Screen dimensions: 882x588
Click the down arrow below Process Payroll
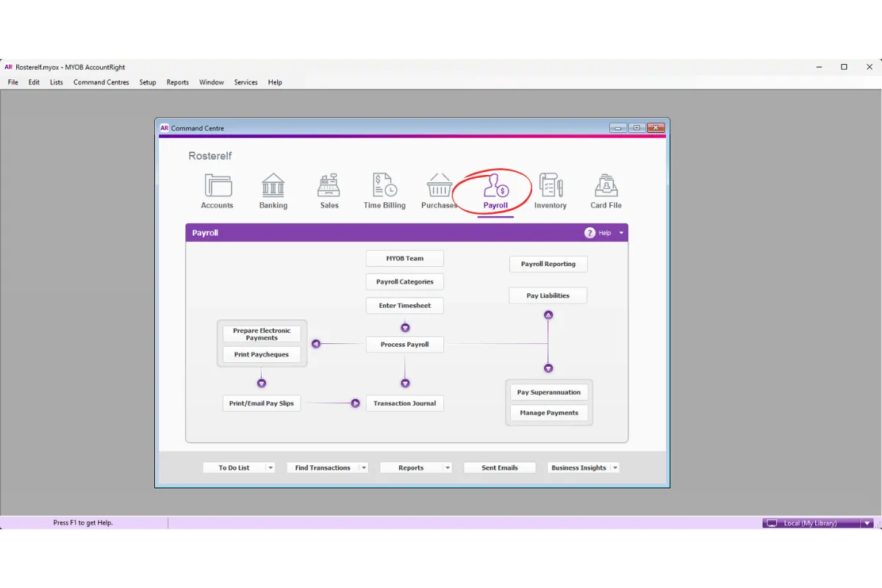tap(405, 384)
